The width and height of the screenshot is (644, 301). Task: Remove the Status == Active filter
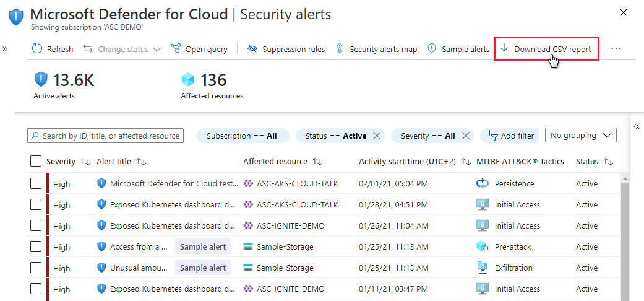pyautogui.click(x=376, y=136)
